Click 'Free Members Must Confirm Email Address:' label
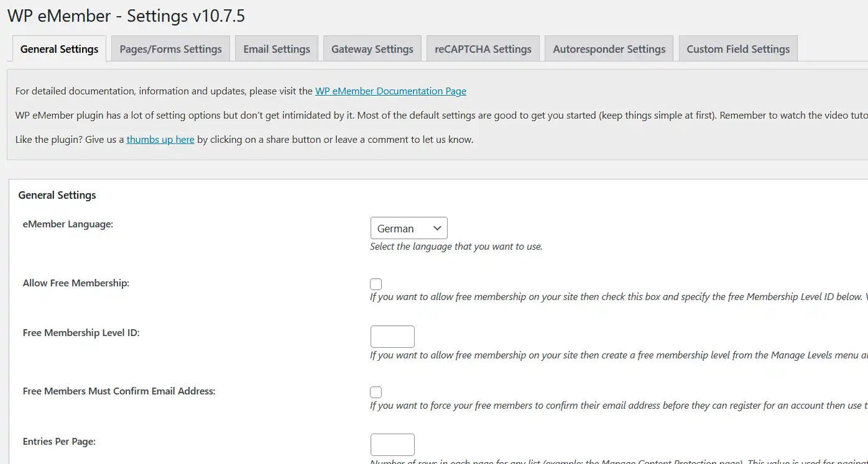 click(119, 391)
